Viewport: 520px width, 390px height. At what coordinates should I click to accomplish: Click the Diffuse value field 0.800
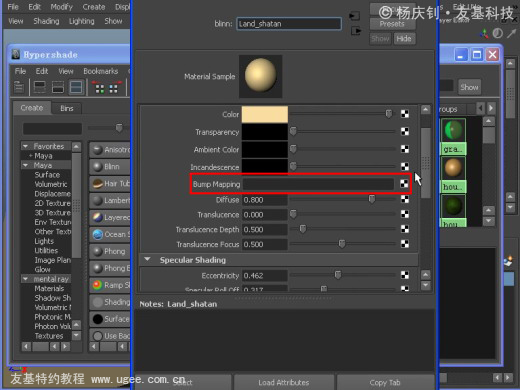265,200
